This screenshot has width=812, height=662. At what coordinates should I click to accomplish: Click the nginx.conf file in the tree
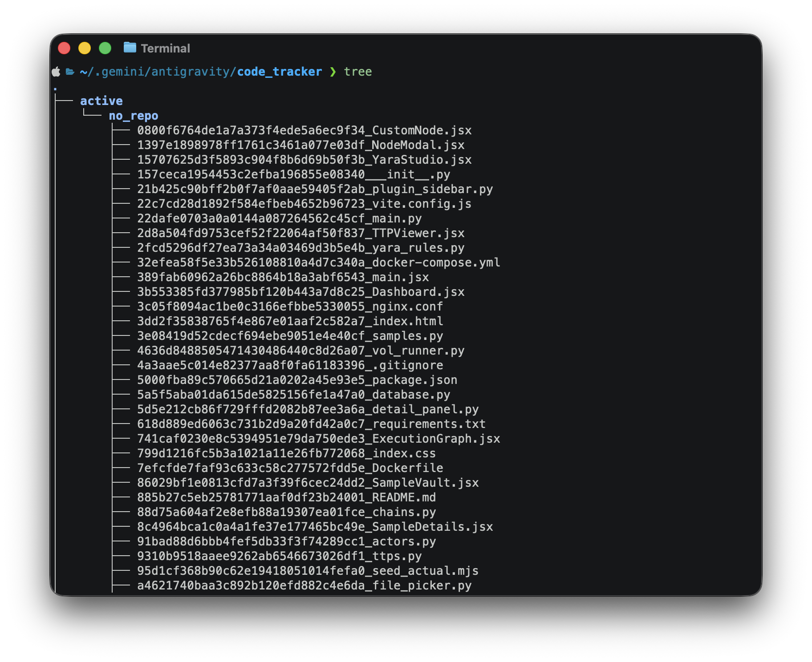coord(289,307)
